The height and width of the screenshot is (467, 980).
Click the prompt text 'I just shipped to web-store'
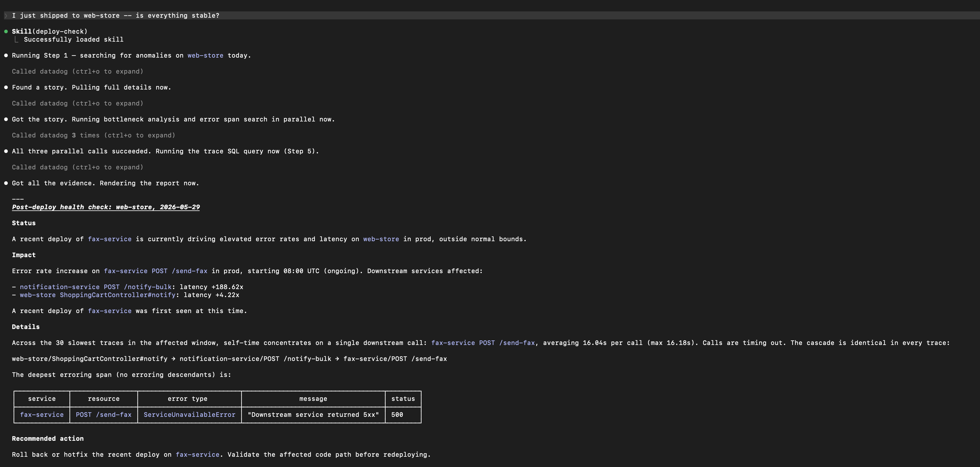tap(65, 16)
